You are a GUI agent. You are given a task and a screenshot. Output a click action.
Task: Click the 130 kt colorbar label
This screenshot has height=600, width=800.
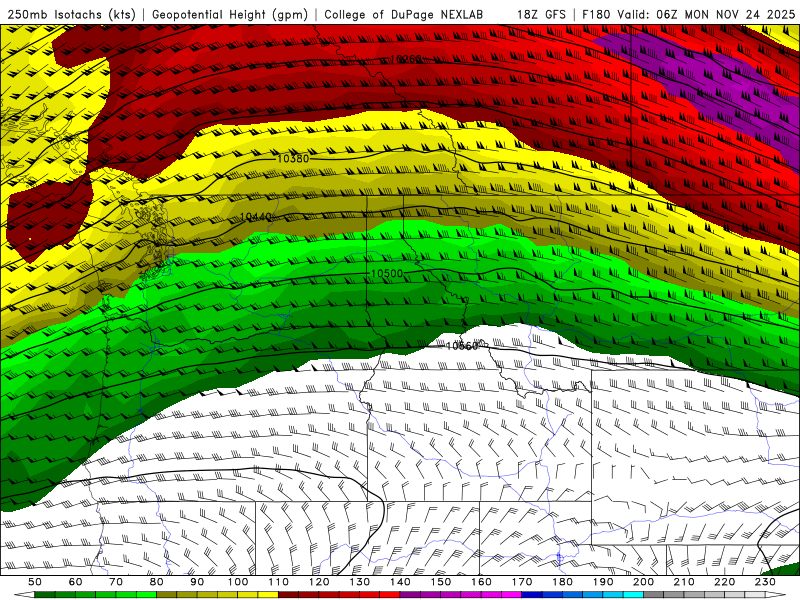coord(360,582)
